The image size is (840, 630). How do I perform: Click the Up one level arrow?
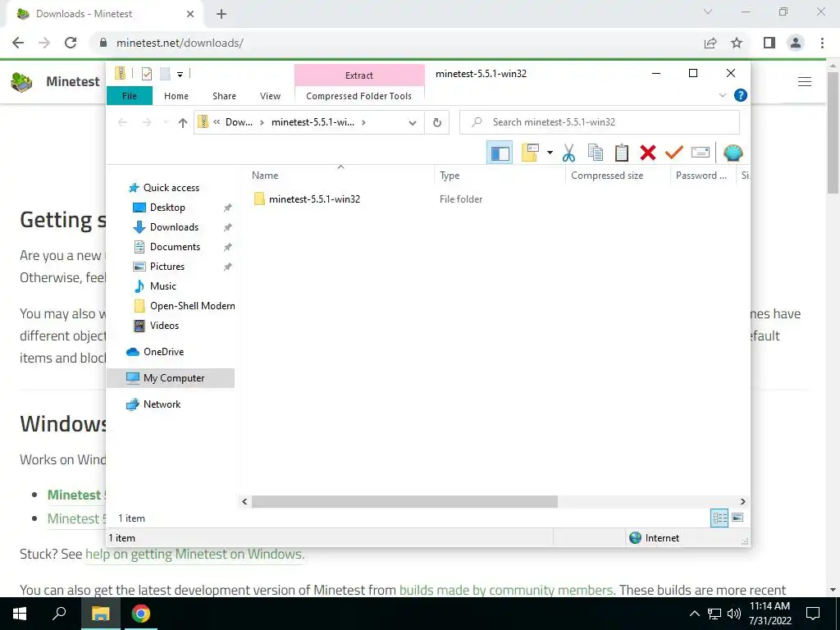(x=183, y=123)
